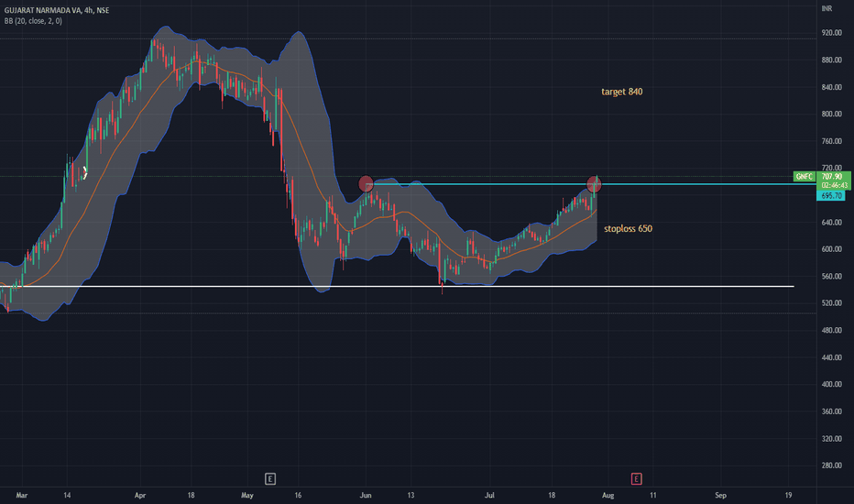This screenshot has height=504, width=854.
Task: Click the 560.00 price axis label
Action: coord(832,276)
